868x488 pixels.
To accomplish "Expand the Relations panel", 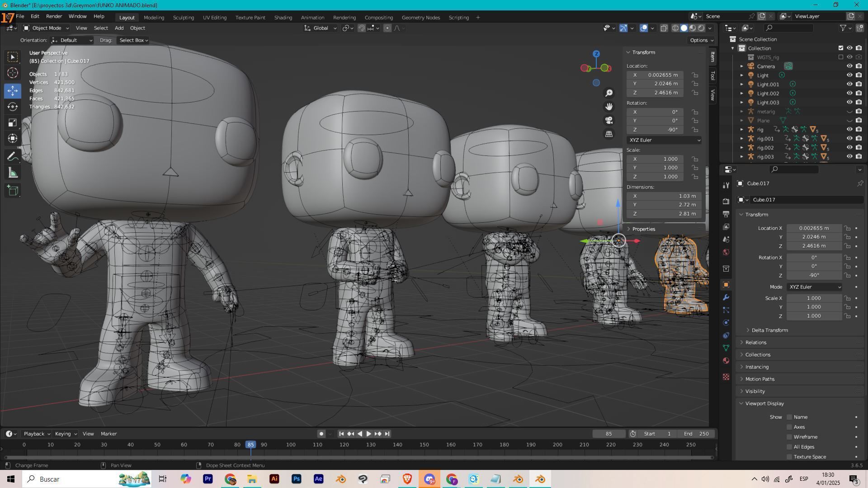I will (x=755, y=343).
